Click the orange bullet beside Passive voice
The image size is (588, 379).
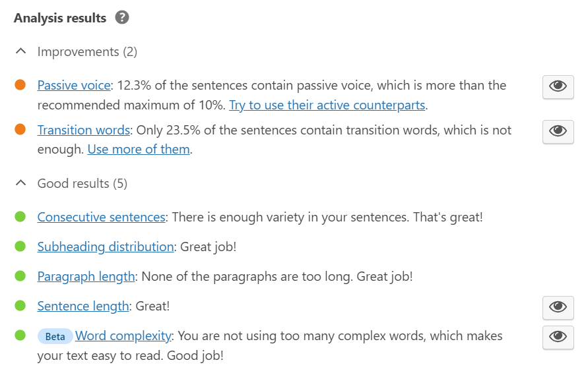pyautogui.click(x=20, y=85)
